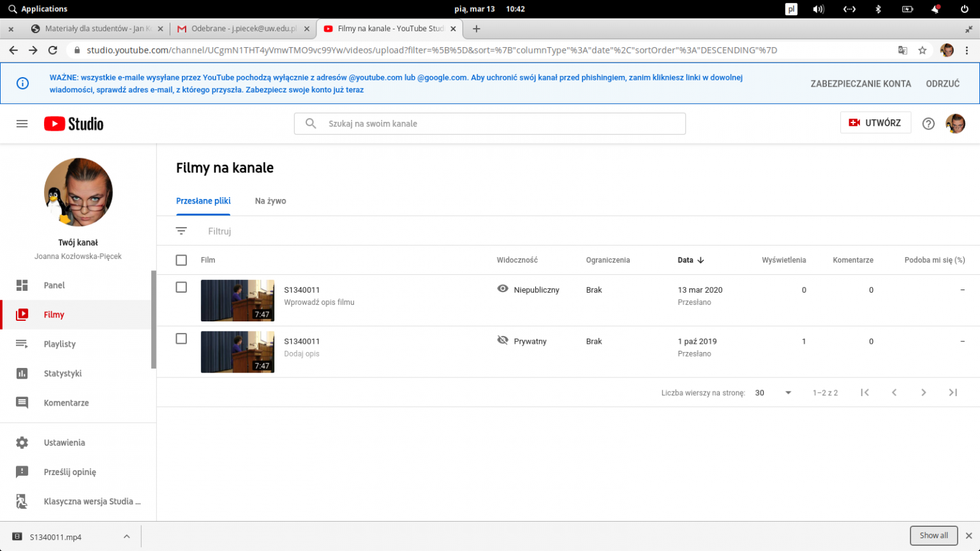Click the info icon in security banner
This screenshot has height=551, width=980.
click(22, 84)
